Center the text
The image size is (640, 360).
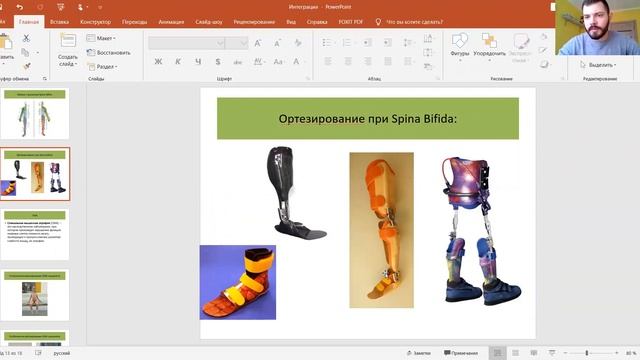point(348,62)
